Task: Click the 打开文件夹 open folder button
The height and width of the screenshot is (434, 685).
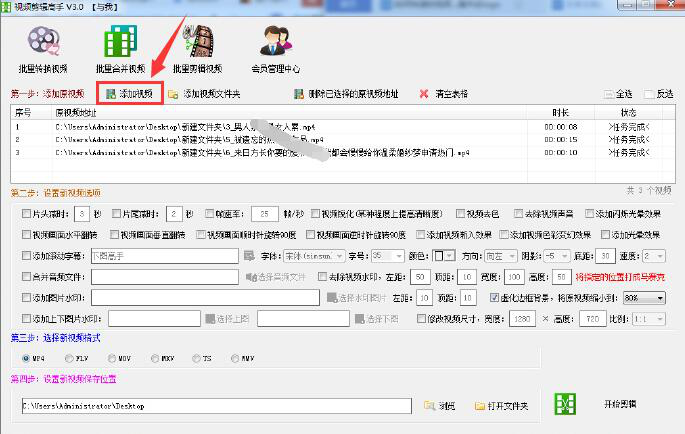Action: pyautogui.click(x=501, y=406)
